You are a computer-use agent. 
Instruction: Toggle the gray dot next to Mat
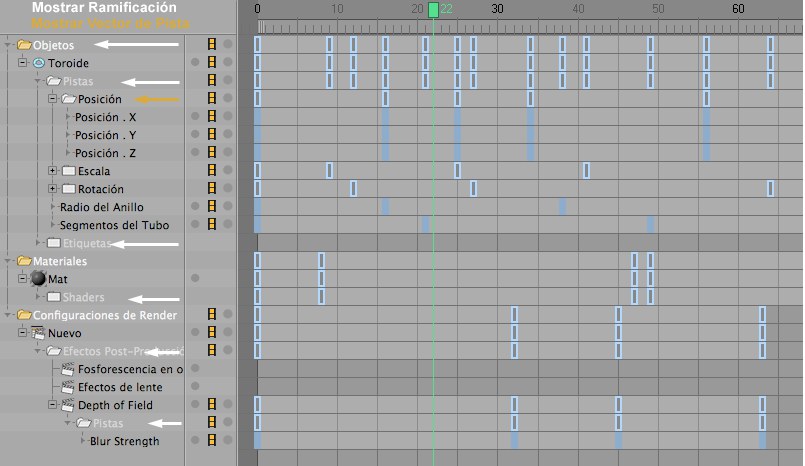(195, 279)
